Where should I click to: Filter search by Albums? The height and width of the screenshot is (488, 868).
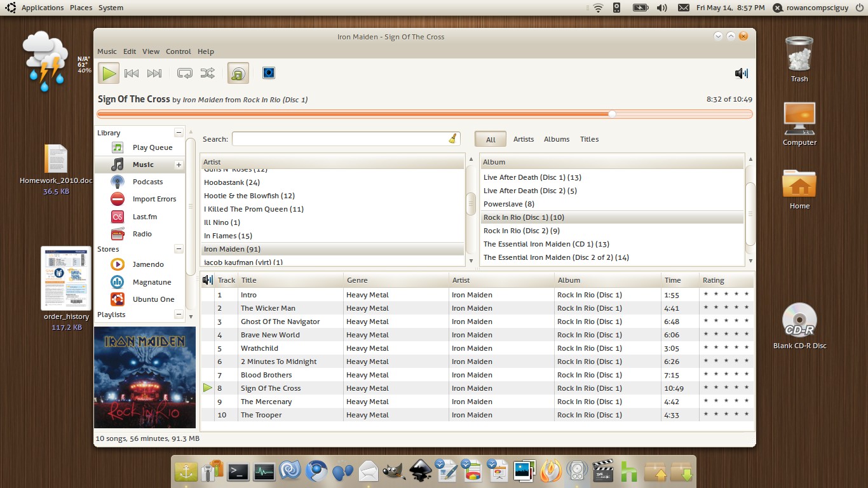(x=557, y=139)
